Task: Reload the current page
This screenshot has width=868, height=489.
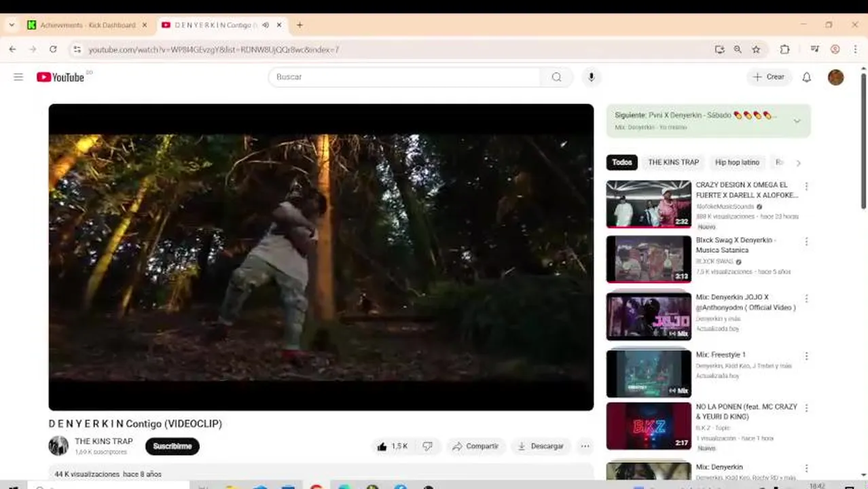Action: [53, 50]
